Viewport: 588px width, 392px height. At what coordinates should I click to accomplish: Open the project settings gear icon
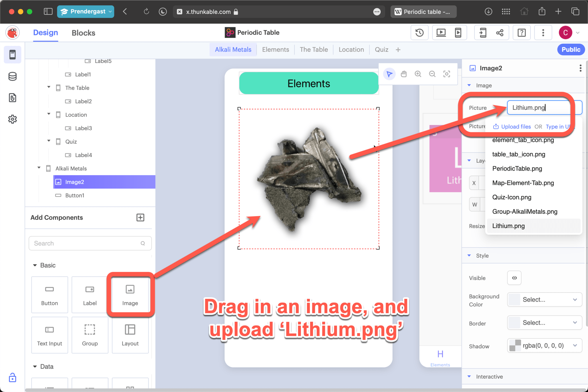pos(12,119)
